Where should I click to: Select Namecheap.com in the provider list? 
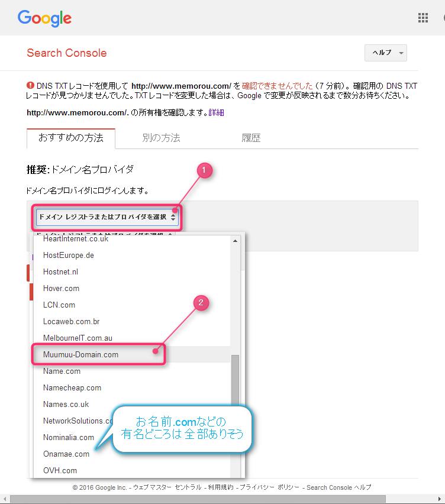[132, 387]
